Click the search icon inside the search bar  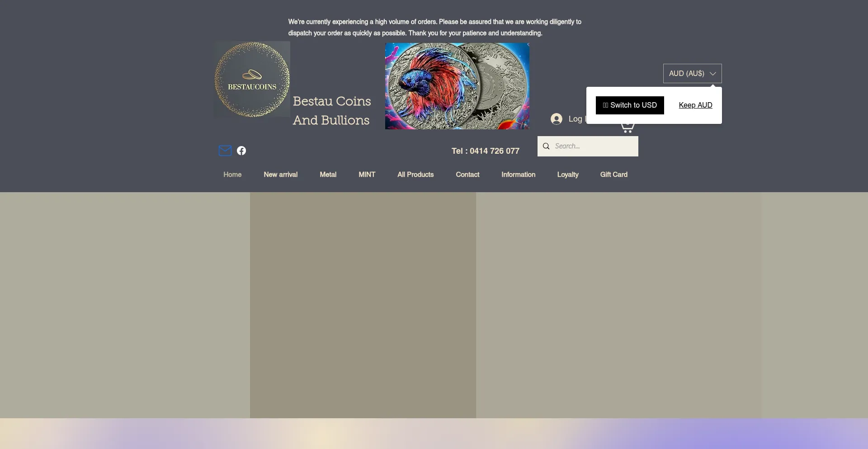point(546,146)
